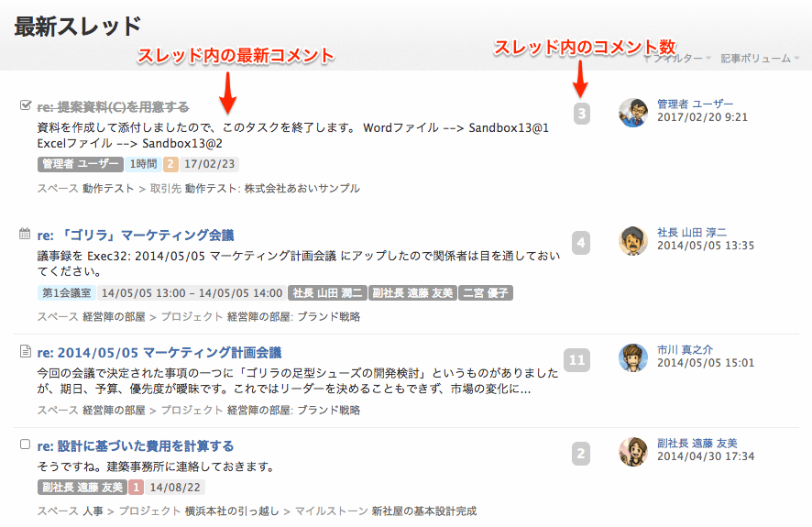Click the comment starting 資料を作成して添付しました
The width and height of the screenshot is (812, 527).
293,136
